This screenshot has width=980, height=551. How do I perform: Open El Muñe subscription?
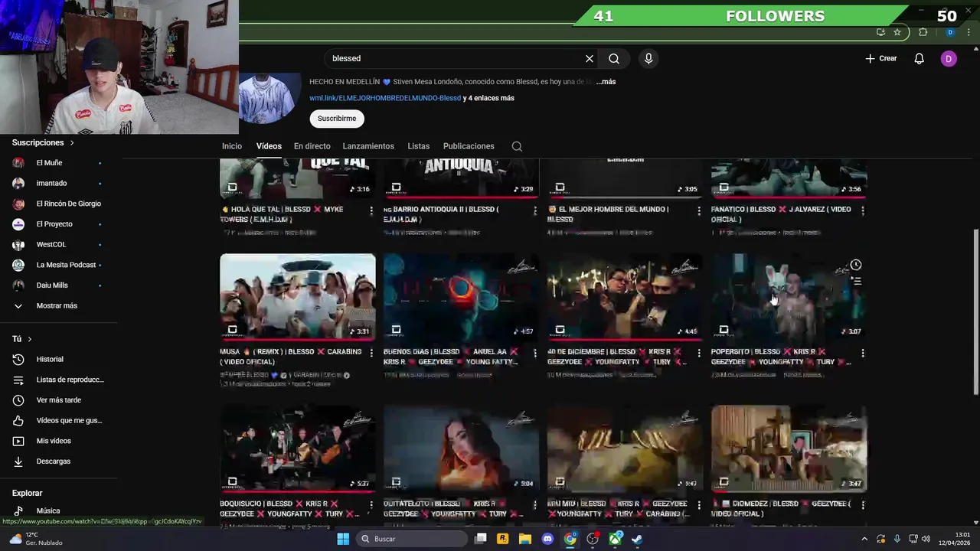[x=59, y=163]
